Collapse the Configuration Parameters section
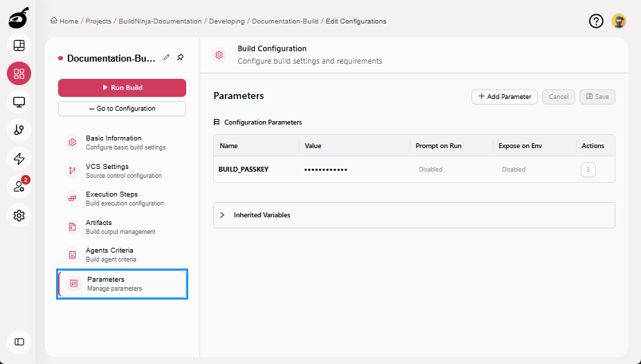Image resolution: width=641 pixels, height=364 pixels. pos(217,122)
